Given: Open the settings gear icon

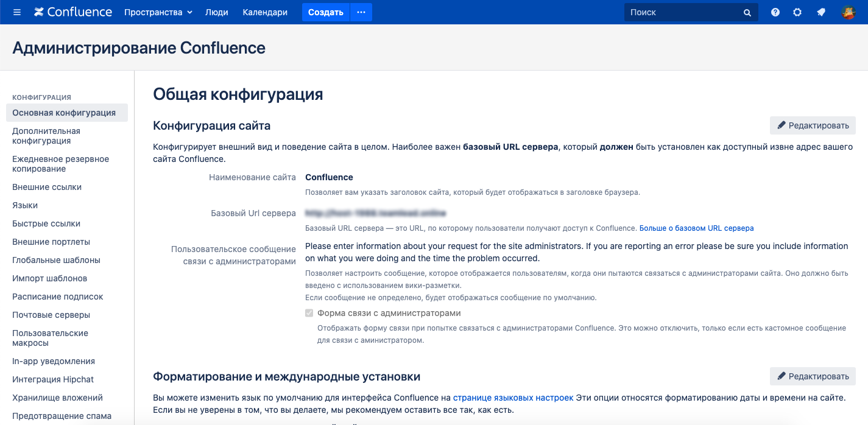Looking at the screenshot, I should [x=797, y=12].
